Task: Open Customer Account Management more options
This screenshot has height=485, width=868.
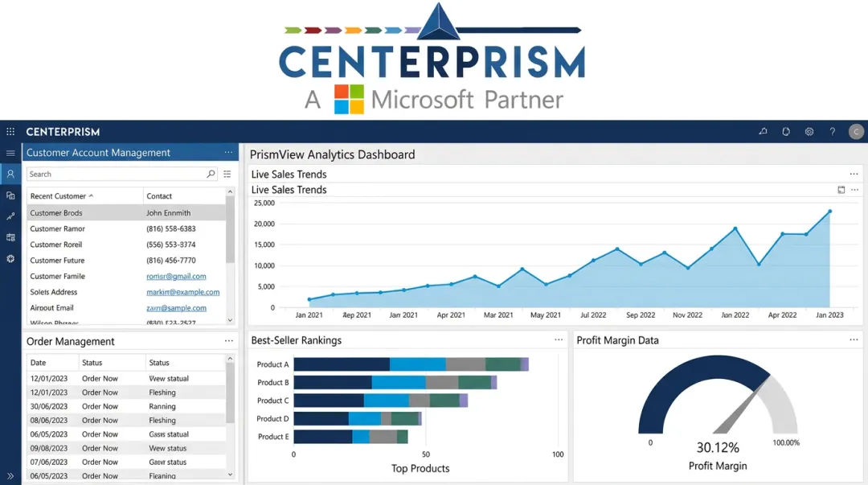Action: [x=228, y=153]
